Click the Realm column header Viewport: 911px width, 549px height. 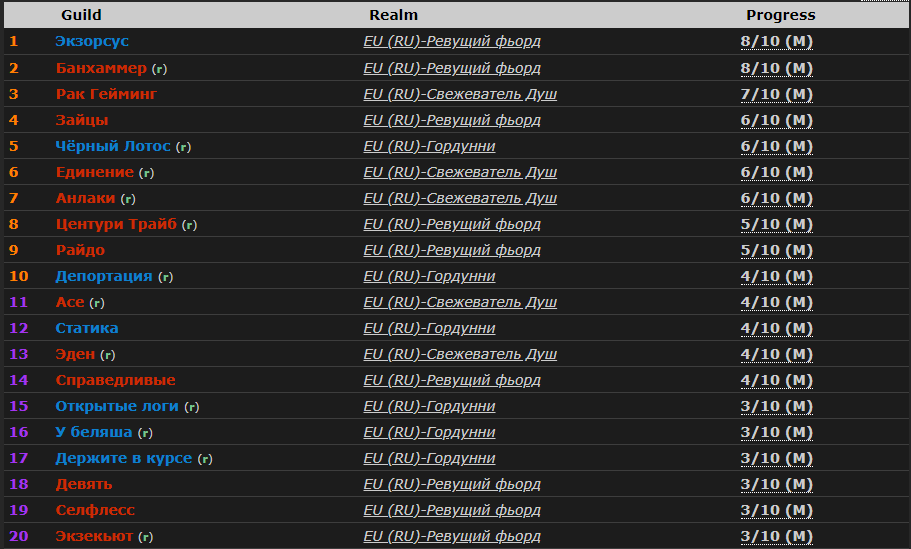tap(393, 15)
